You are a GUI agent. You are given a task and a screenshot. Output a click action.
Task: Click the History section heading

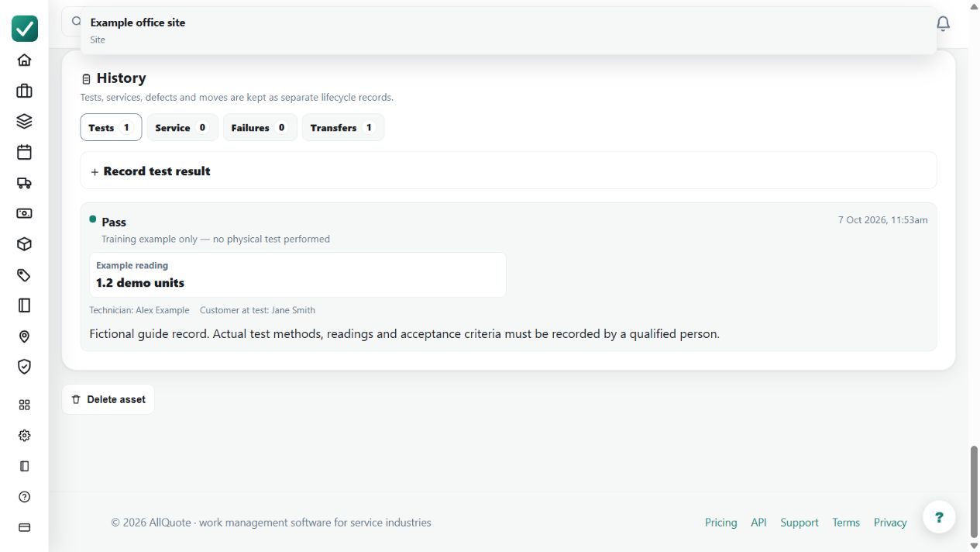tap(121, 78)
